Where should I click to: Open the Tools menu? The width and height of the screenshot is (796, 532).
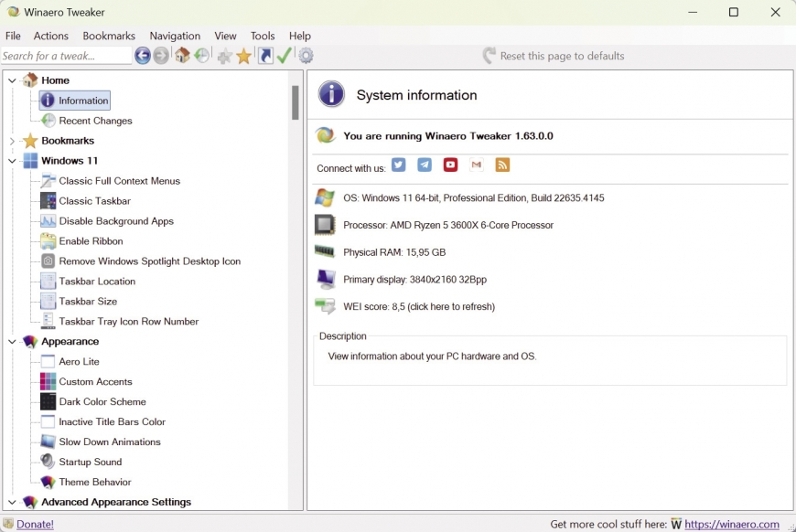tap(263, 36)
